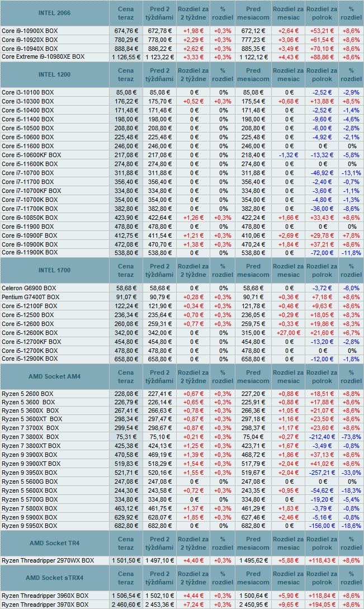Select "Rozdiel za mesiac" header in AMD Socket TR4 section
This screenshot has width=364, height=609.
[289, 543]
